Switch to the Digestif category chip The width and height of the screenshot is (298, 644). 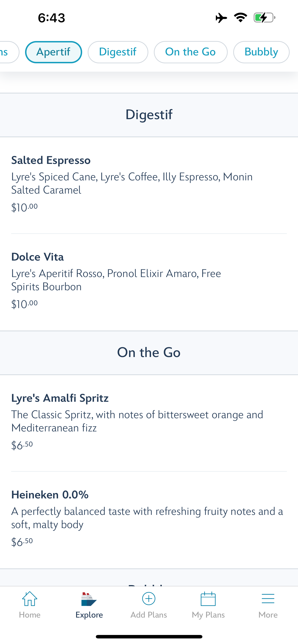click(x=118, y=52)
